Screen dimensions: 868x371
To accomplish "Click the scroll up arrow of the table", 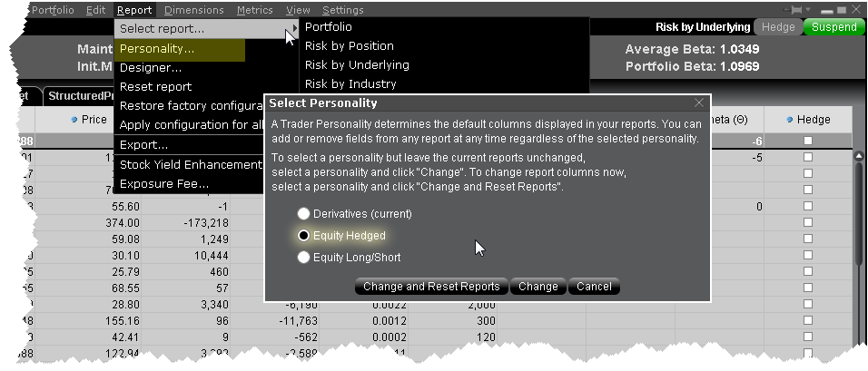I will point(858,156).
